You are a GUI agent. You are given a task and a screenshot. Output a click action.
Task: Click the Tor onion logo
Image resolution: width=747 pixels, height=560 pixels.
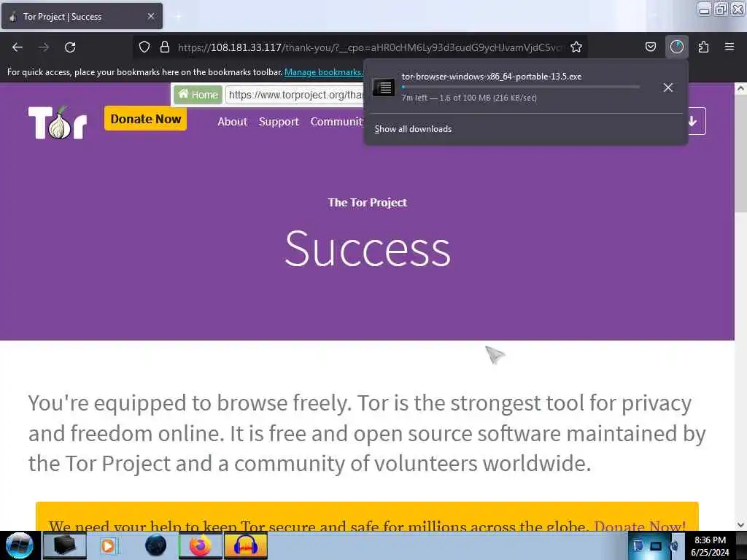[x=58, y=122]
